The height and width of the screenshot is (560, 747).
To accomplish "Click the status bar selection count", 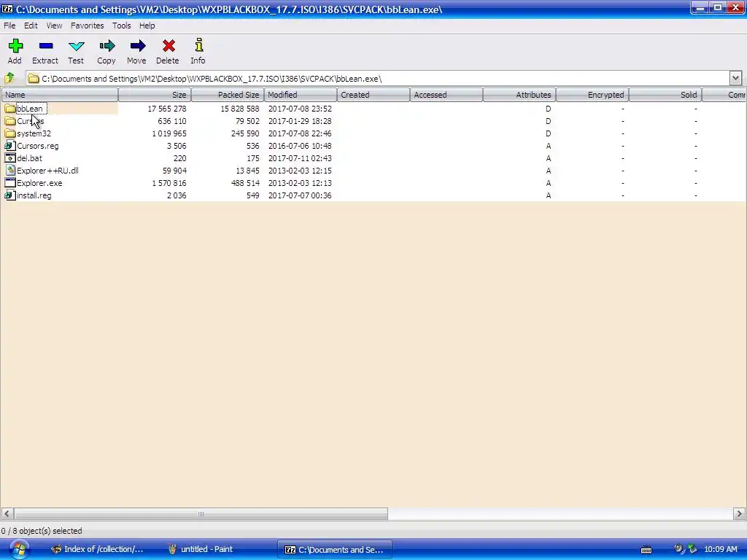I will pos(42,531).
